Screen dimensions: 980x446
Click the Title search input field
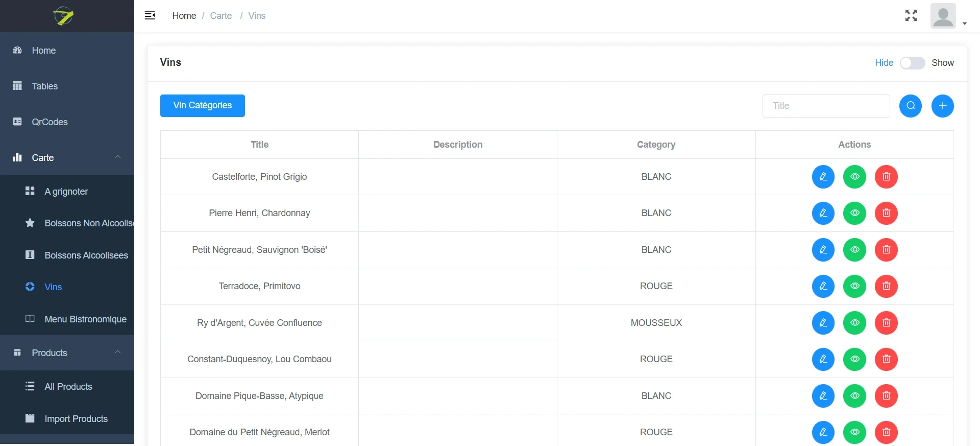pyautogui.click(x=826, y=106)
